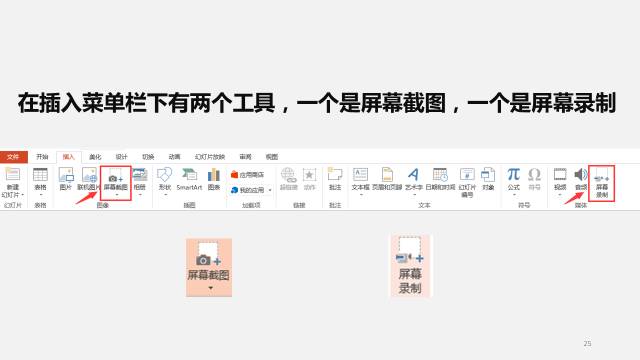The image size is (640, 360).
Task: Expand the Video (视频) dropdown arrow
Action: 560,195
